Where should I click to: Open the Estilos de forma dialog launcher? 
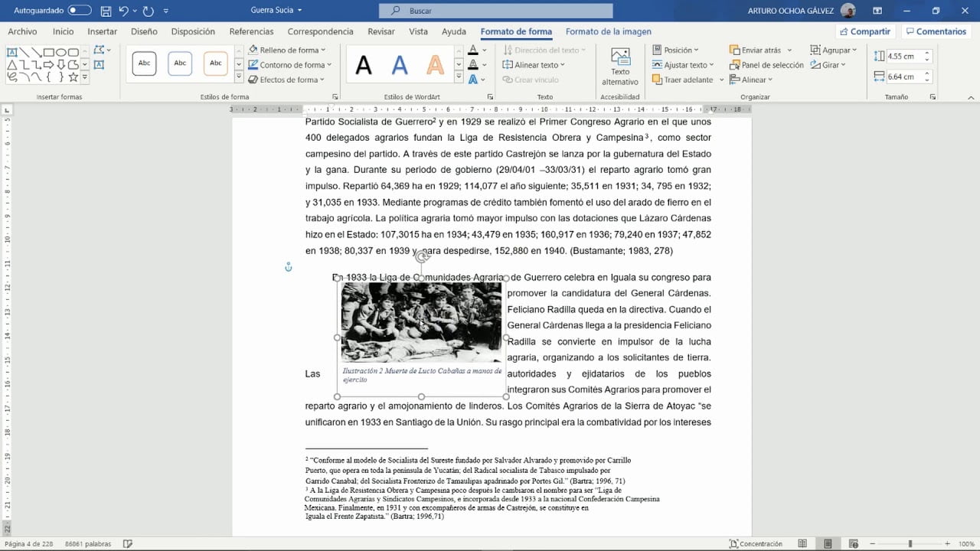(x=335, y=97)
